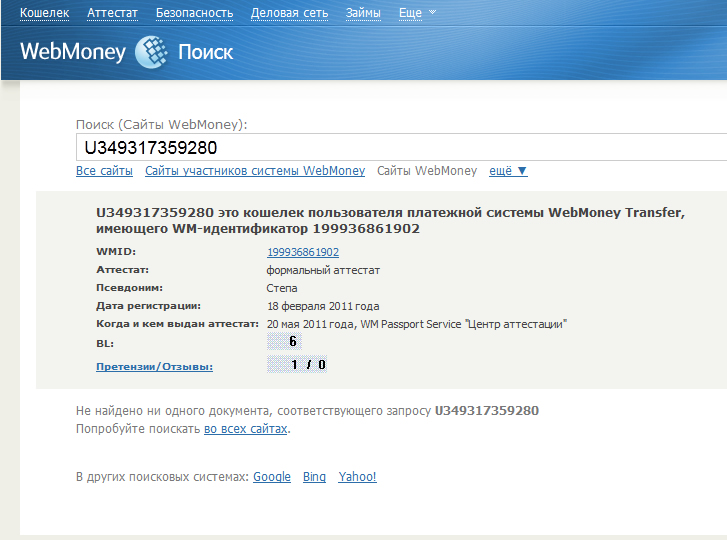Click the Аттестат: field label
Screen dimensions: 727x540
click(x=122, y=270)
